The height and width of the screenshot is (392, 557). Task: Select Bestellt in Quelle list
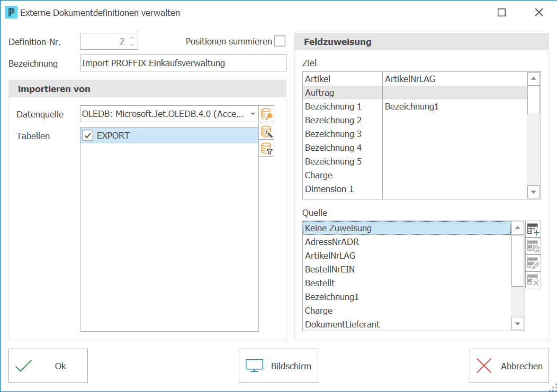pyautogui.click(x=407, y=283)
